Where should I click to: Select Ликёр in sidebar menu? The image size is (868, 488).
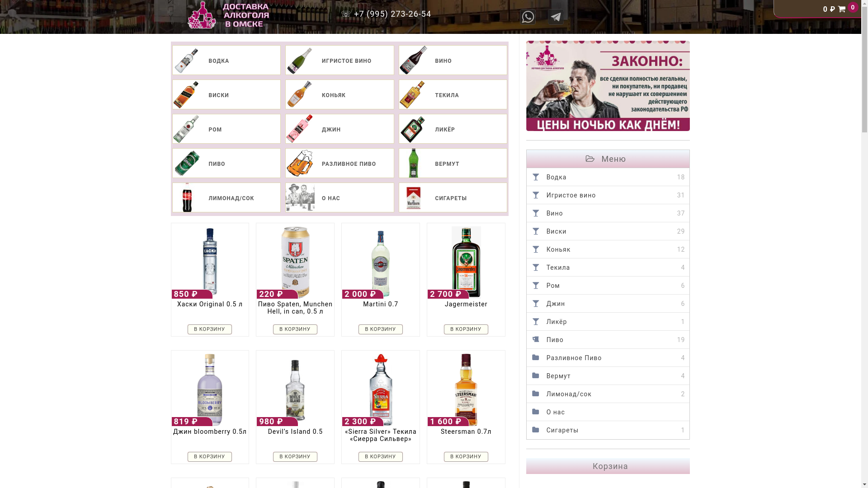608,322
